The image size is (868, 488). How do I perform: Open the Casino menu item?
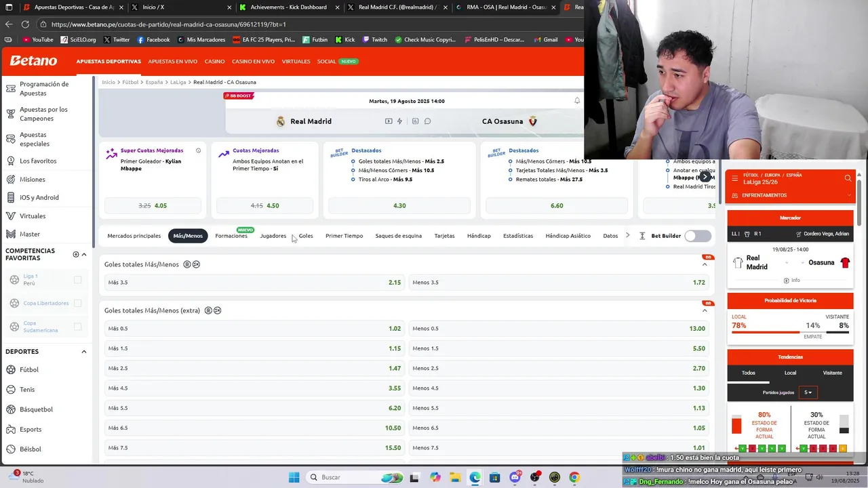(x=215, y=61)
